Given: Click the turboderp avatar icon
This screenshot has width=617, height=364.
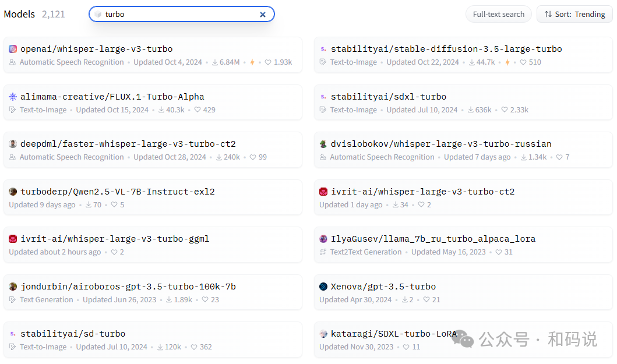Looking at the screenshot, I should click(13, 191).
